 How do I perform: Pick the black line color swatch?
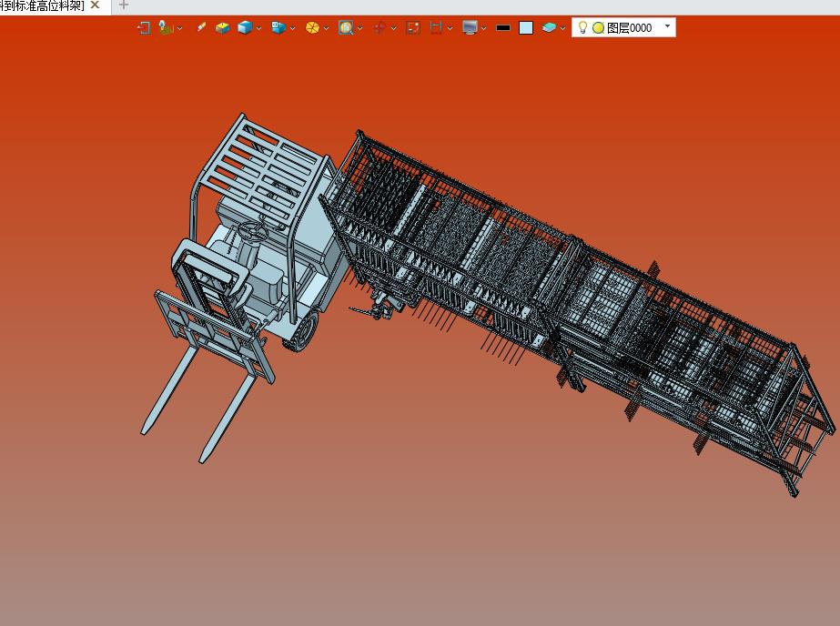503,28
